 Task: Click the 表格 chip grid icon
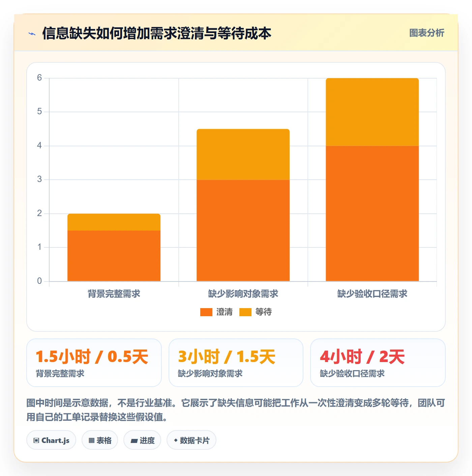coord(91,440)
